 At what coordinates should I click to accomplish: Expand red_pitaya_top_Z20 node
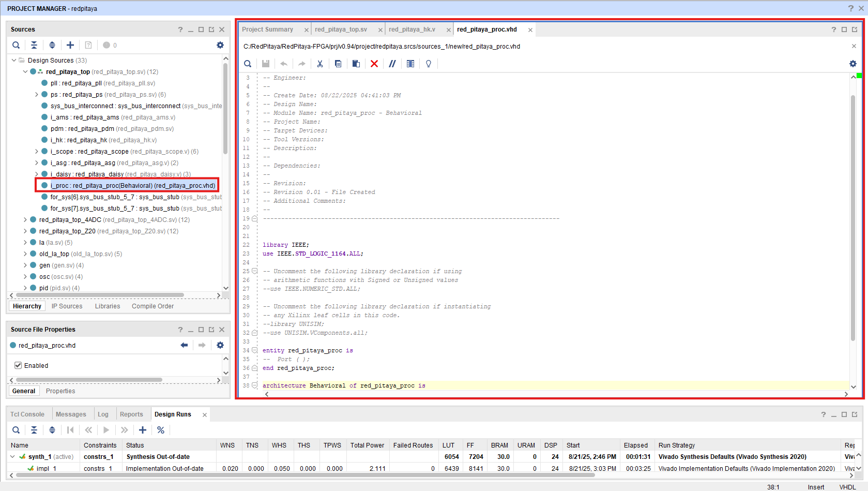pyautogui.click(x=25, y=231)
